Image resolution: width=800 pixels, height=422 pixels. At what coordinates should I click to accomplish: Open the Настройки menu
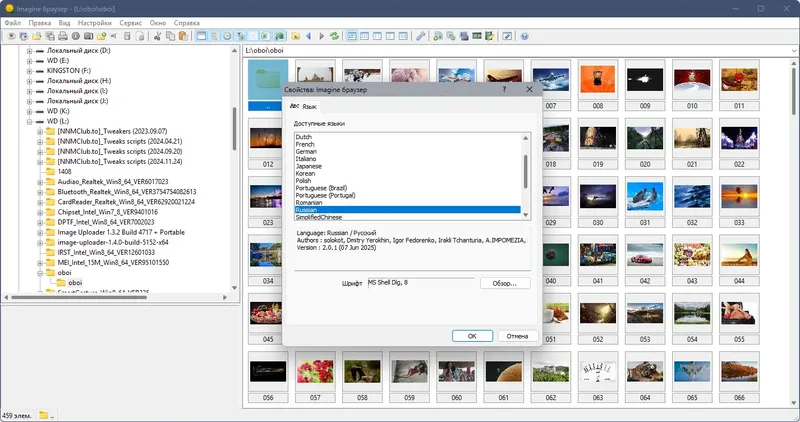coord(94,23)
